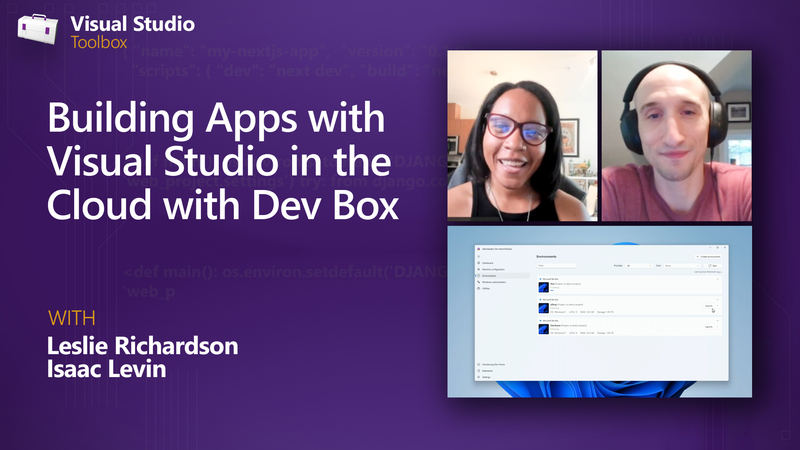The width and height of the screenshot is (800, 450).
Task: Expand the Devhome Launch button dropdown arrow
Action: tap(718, 327)
